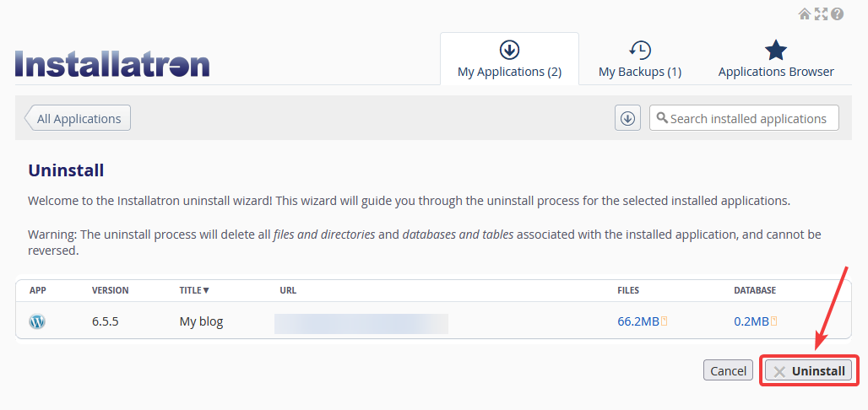The height and width of the screenshot is (410, 868).
Task: Click the URL column header
Action: click(288, 290)
